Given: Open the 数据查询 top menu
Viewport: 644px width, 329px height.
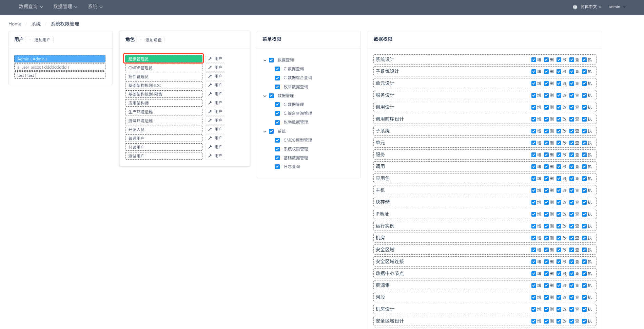Looking at the screenshot, I should 31,7.
